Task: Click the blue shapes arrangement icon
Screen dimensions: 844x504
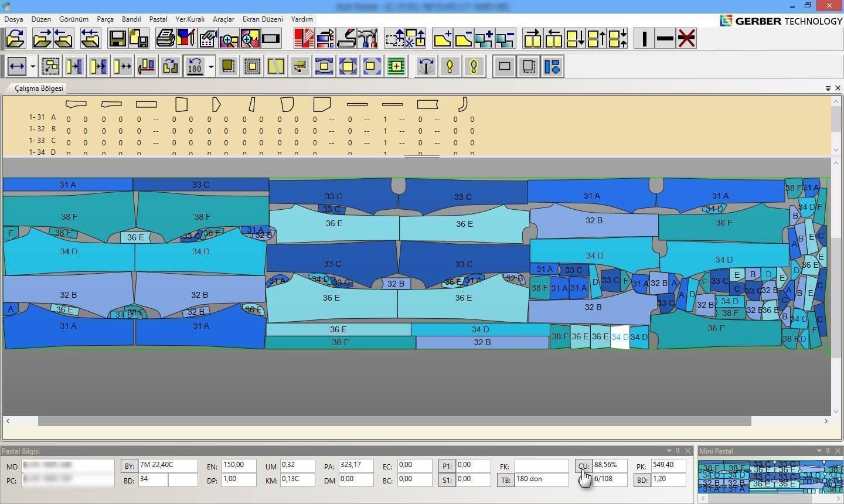Action: point(552,66)
